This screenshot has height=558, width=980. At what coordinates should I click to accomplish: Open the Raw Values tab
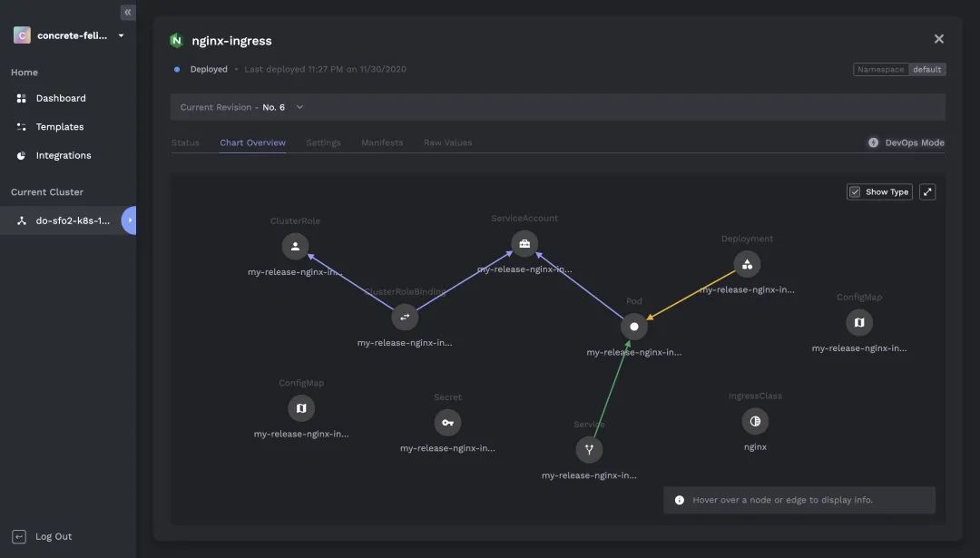point(447,142)
